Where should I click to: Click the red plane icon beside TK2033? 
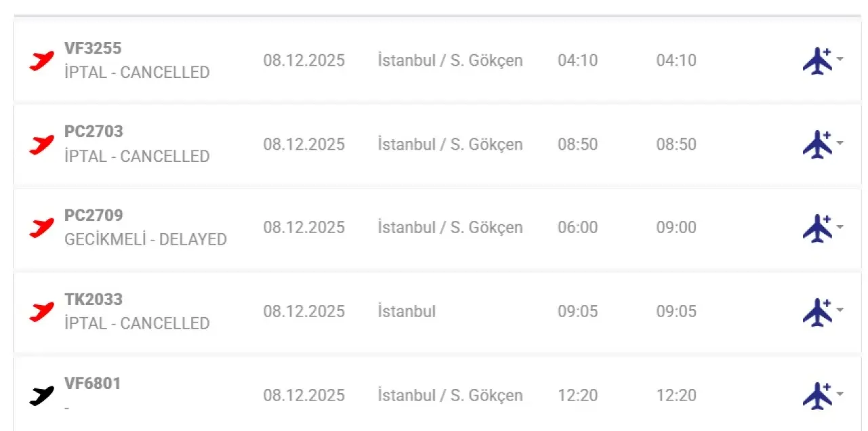click(41, 312)
